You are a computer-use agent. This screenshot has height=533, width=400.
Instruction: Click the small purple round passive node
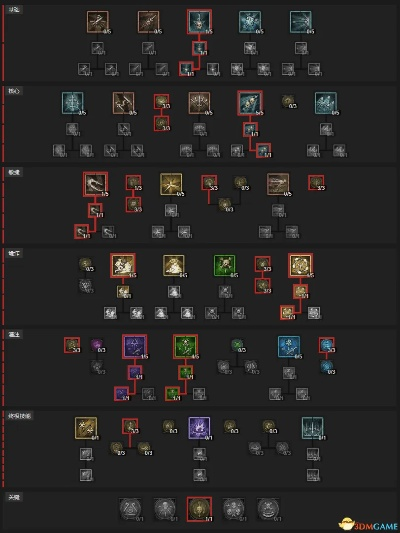click(97, 345)
